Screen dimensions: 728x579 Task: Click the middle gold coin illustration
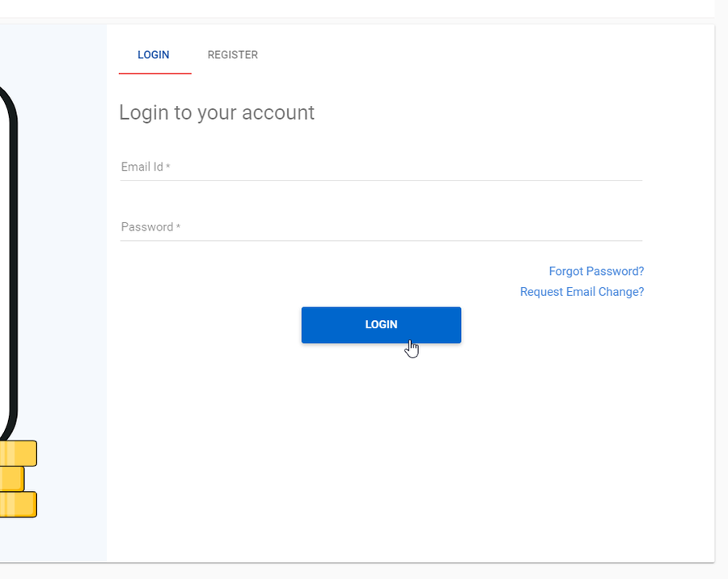tap(12, 479)
